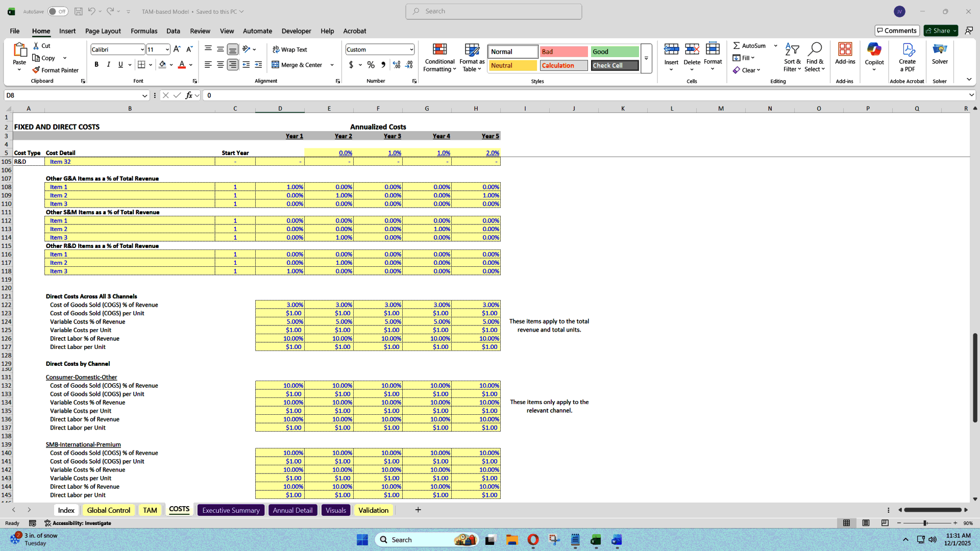
Task: Click the Share button
Action: click(939, 31)
